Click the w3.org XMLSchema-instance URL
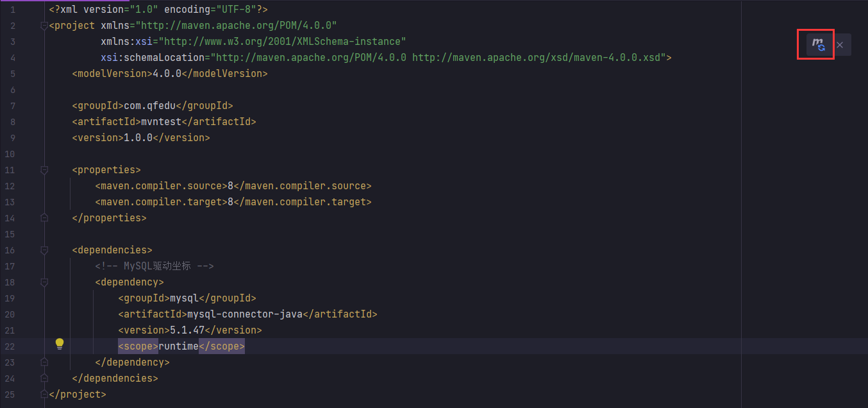 282,42
